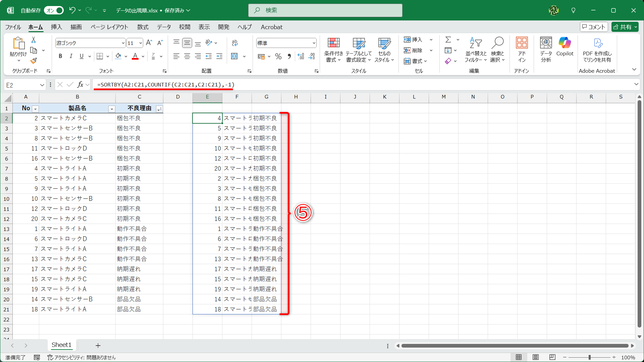644x362 pixels.
Task: Open the filter arrow on 製品名 column
Action: [112, 109]
